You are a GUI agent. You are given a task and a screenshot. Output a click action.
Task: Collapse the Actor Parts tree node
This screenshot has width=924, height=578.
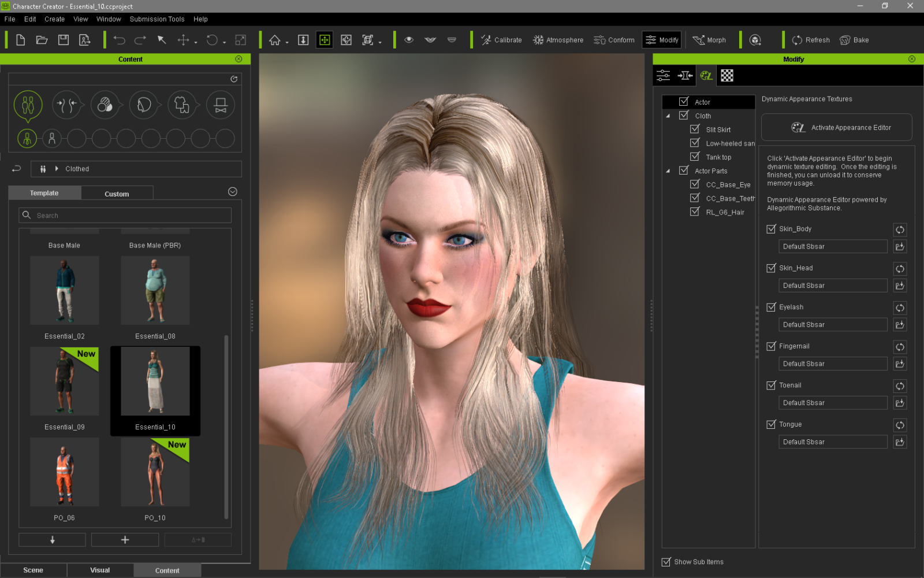point(668,171)
